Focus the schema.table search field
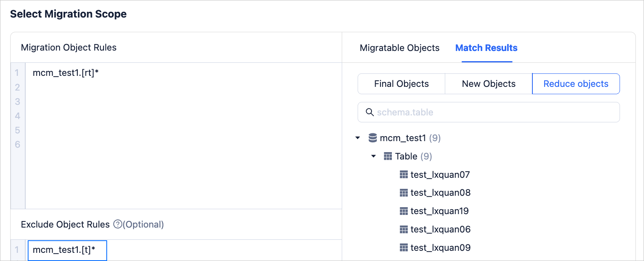 [x=493, y=112]
